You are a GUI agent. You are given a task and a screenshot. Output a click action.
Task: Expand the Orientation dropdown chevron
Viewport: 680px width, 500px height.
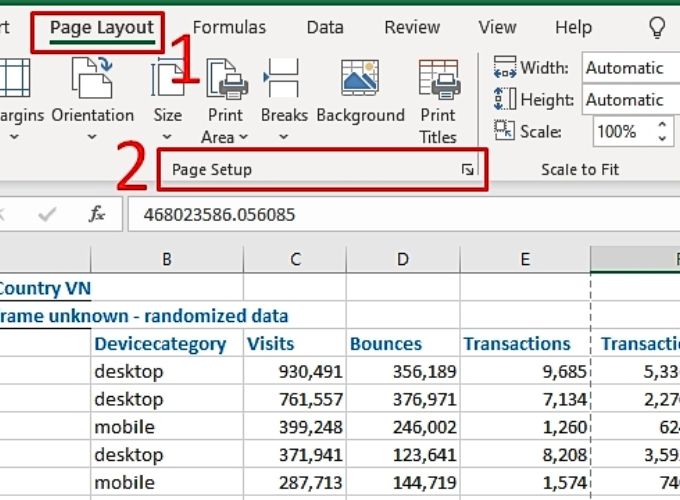coord(92,137)
